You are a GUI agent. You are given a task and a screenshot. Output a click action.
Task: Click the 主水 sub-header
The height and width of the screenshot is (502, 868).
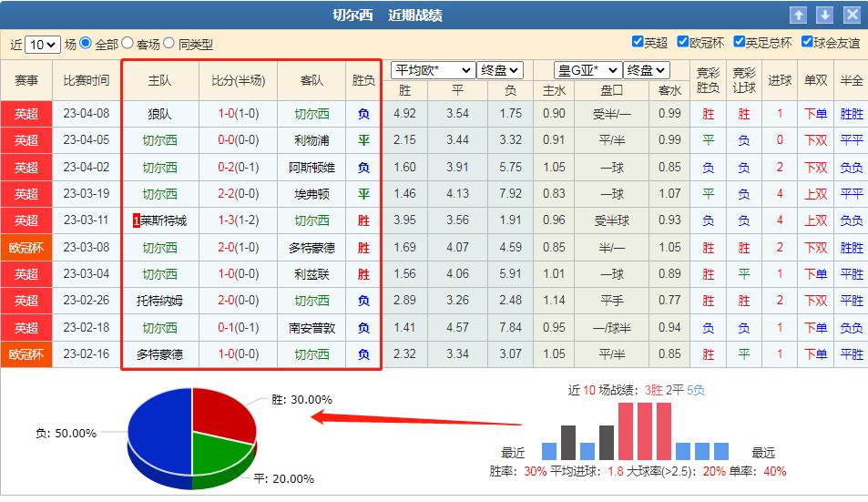554,90
